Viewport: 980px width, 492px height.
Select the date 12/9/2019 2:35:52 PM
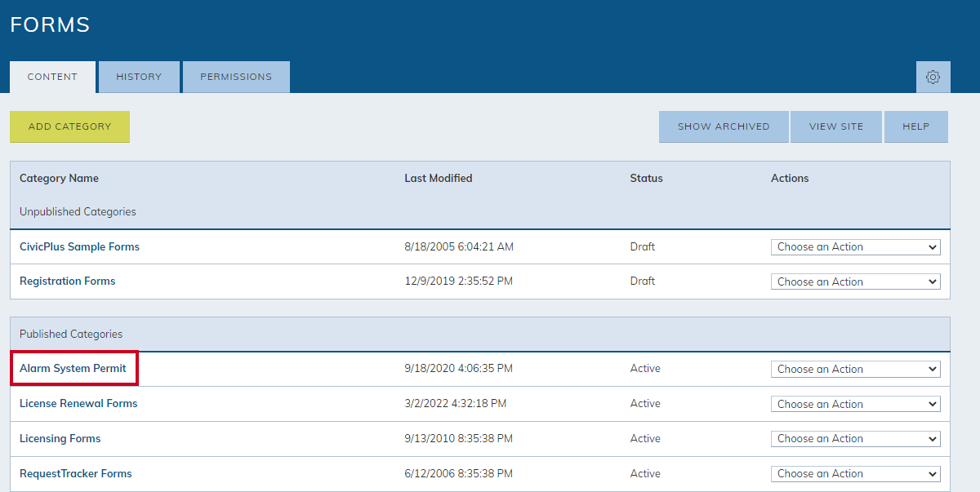460,281
